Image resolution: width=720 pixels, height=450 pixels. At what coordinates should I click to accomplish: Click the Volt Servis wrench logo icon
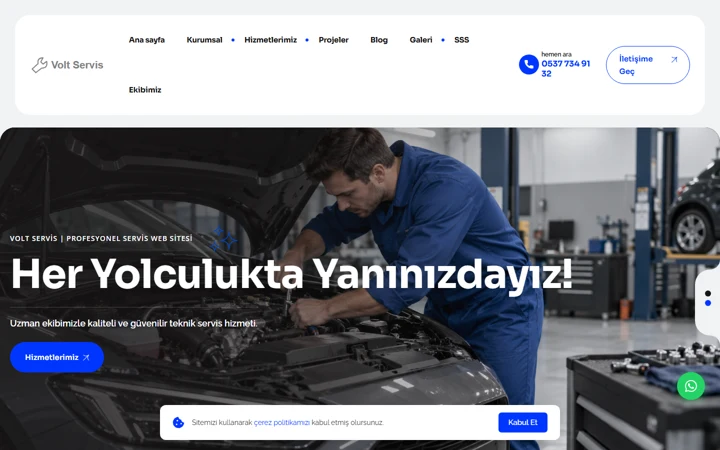39,65
